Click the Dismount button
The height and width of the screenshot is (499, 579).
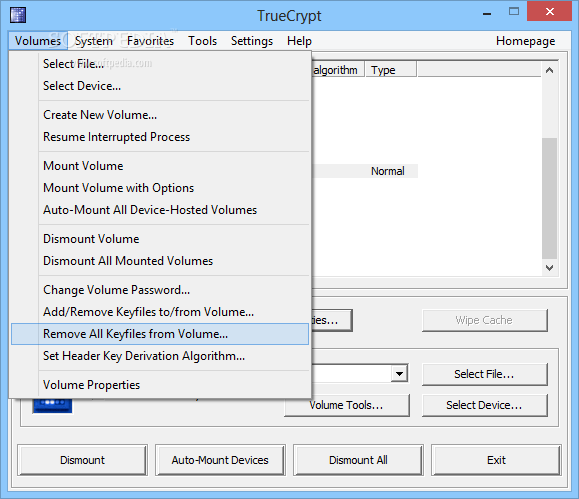tap(82, 460)
